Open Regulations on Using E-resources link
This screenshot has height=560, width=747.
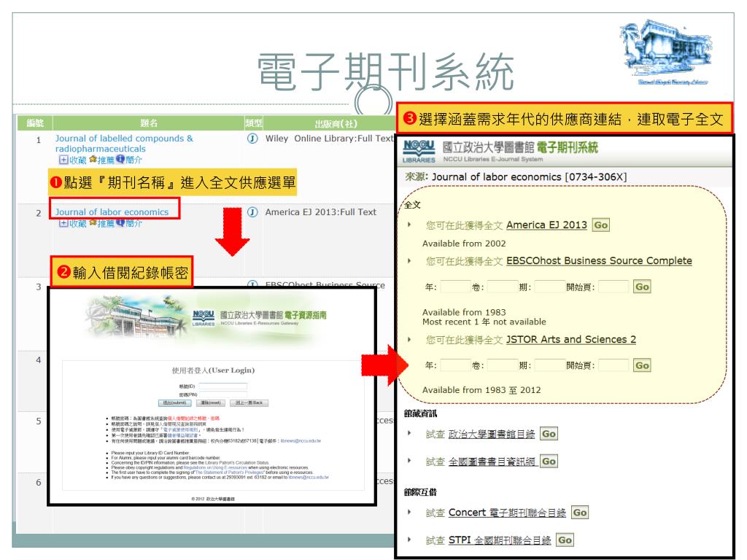pyautogui.click(x=215, y=467)
